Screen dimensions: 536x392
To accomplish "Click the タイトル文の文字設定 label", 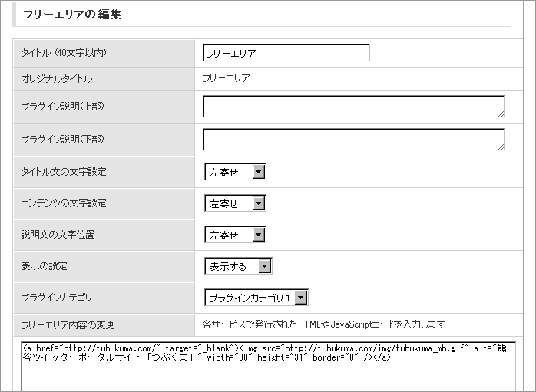I will tap(64, 172).
